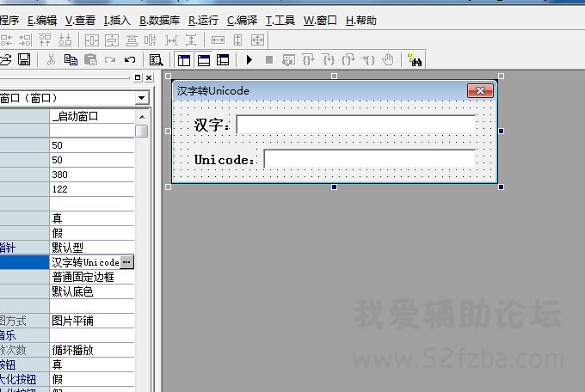Toggle the bottom-pane panel layout button
This screenshot has height=392, width=585.
204,60
